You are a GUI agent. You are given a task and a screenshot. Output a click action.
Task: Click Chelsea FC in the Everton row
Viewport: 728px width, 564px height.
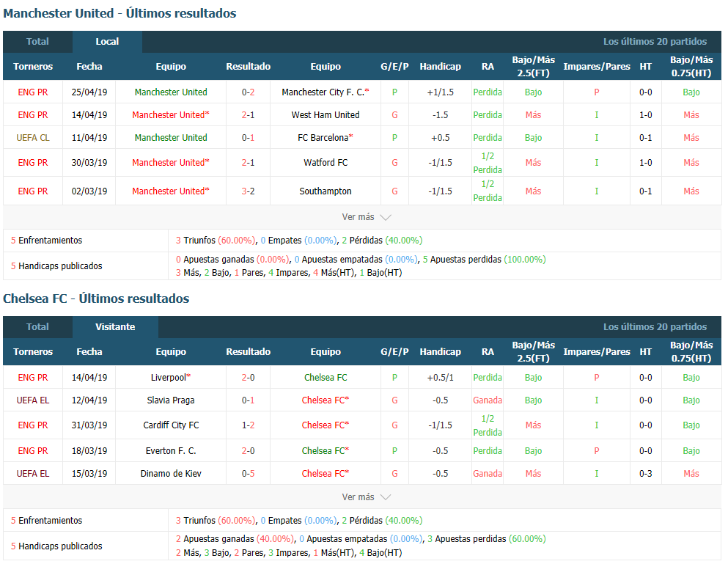tap(325, 450)
